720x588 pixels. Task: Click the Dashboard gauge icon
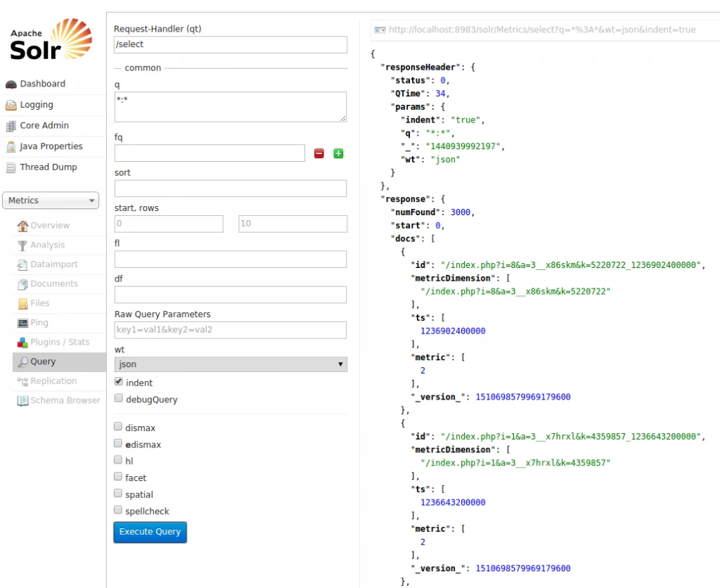pos(11,84)
